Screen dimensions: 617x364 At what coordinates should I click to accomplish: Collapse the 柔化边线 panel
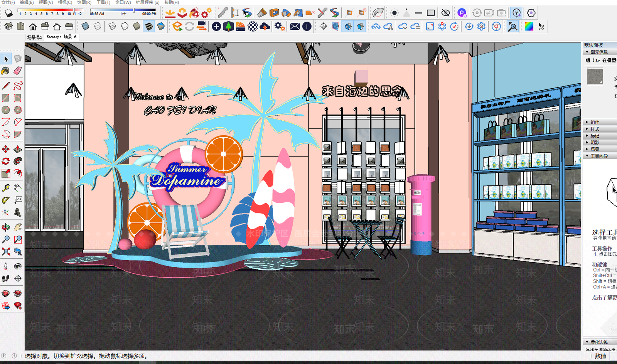(x=600, y=342)
